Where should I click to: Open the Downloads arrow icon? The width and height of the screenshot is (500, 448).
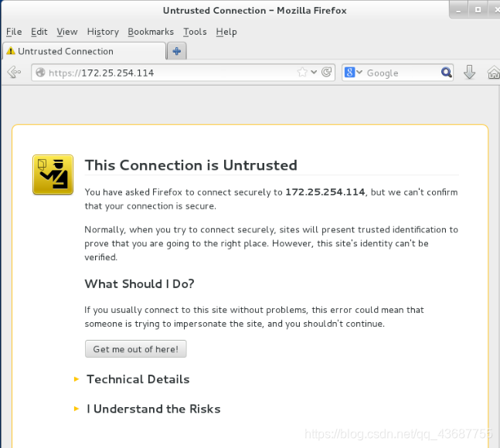click(x=469, y=72)
